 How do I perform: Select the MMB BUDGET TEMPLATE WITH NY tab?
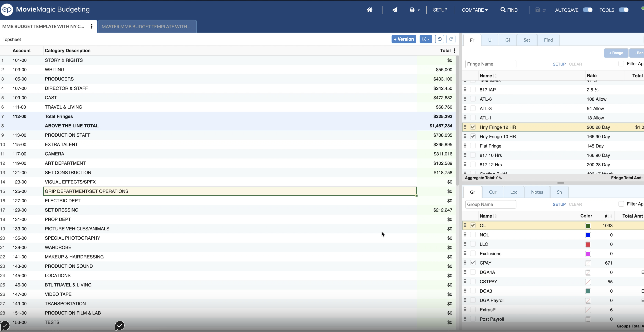pos(43,26)
